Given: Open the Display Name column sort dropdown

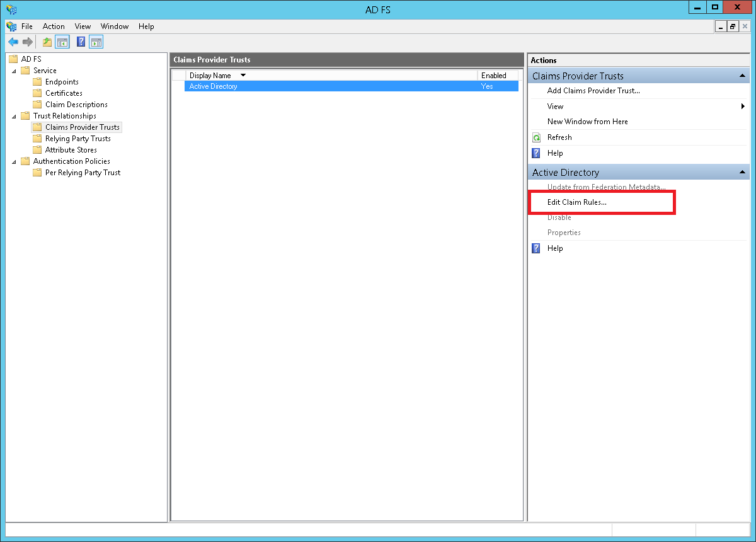Looking at the screenshot, I should [243, 75].
